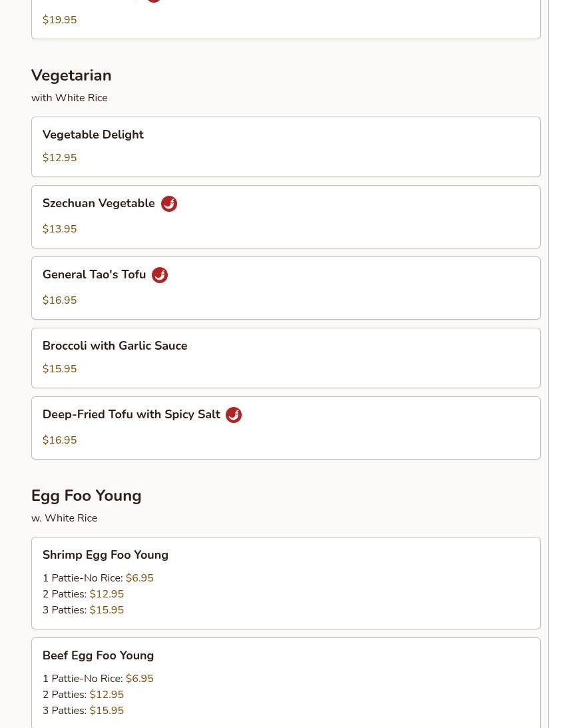Click the $13.95 Szechuan Vegetable price

coord(59,229)
